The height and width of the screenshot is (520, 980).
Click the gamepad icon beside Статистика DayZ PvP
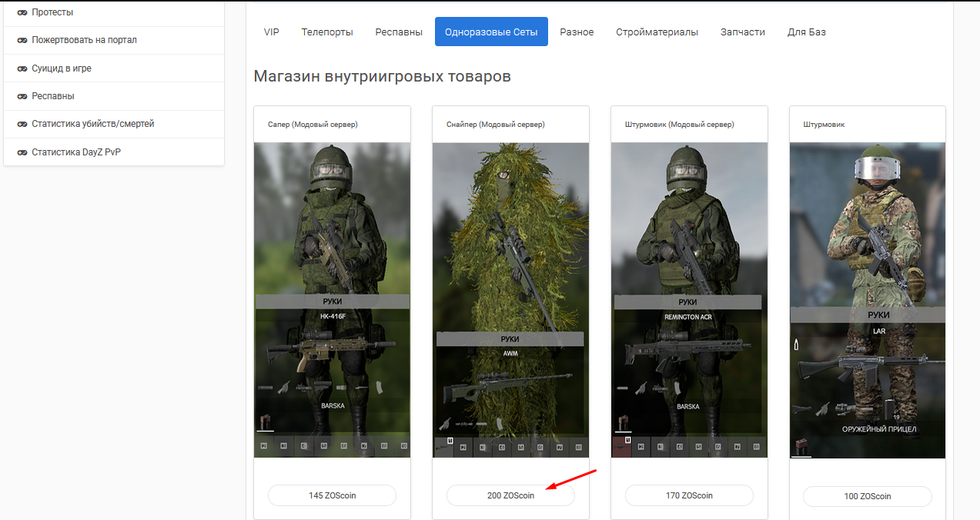pos(22,152)
